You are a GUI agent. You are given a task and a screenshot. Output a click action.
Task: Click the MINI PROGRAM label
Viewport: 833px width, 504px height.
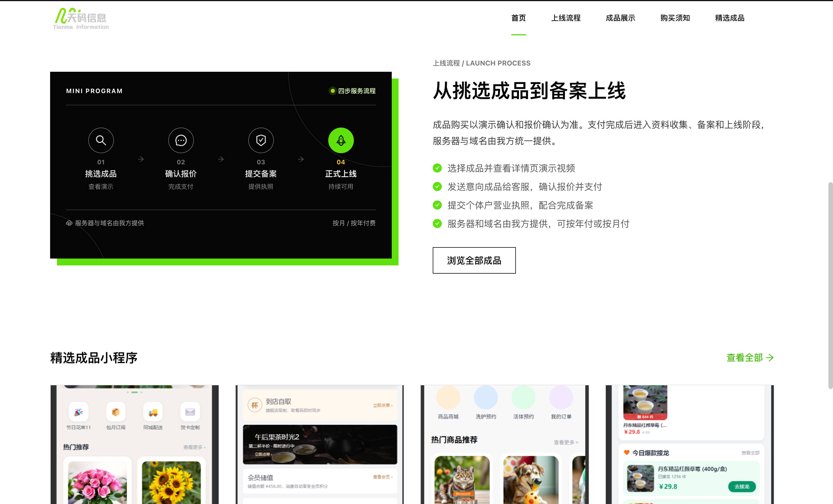pyautogui.click(x=94, y=91)
